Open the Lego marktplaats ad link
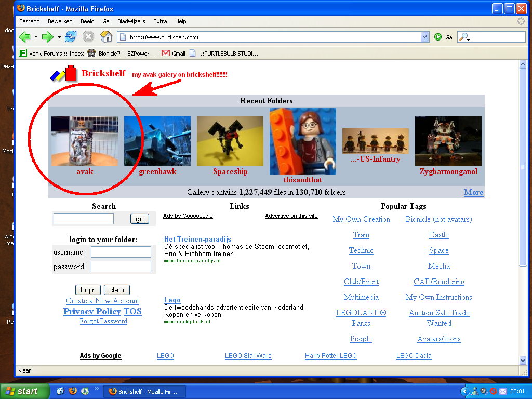 click(x=172, y=300)
